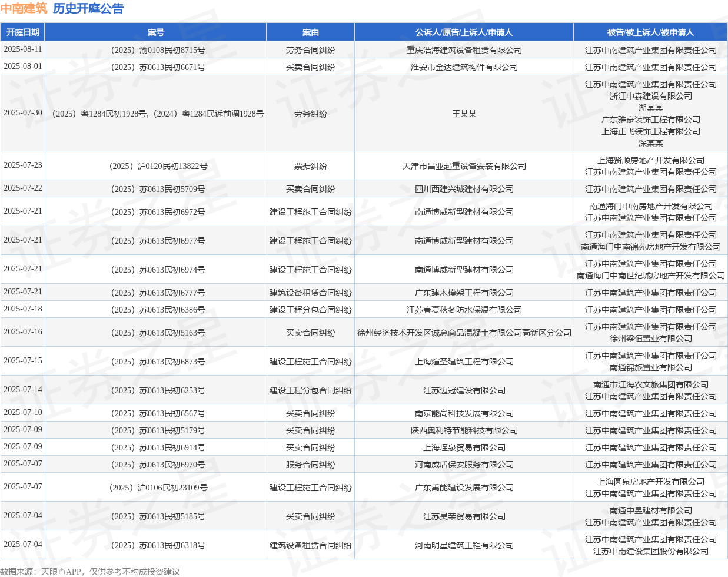Click plaintiff 陕西奥利特节能科技有限公司
Image resolution: width=728 pixels, height=577 pixels.
[464, 430]
